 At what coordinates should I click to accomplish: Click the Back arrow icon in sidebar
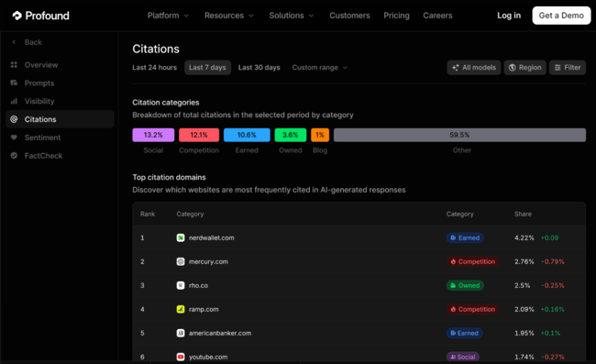point(14,42)
